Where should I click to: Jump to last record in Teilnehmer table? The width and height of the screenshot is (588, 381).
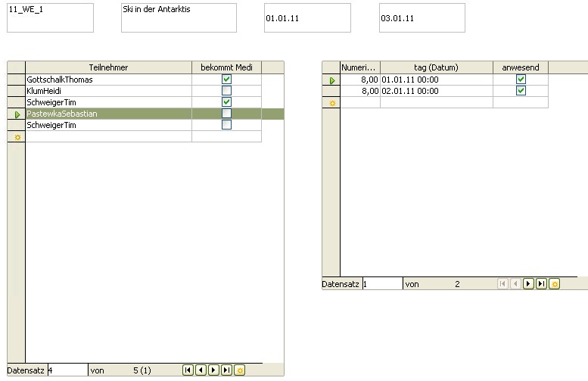226,370
